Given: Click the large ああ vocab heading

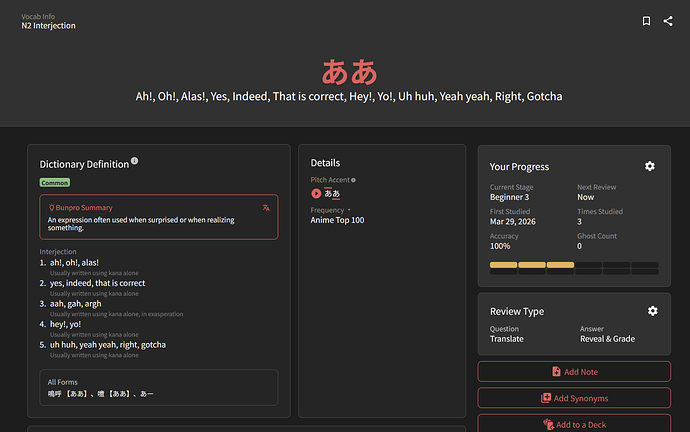Looking at the screenshot, I should (349, 71).
